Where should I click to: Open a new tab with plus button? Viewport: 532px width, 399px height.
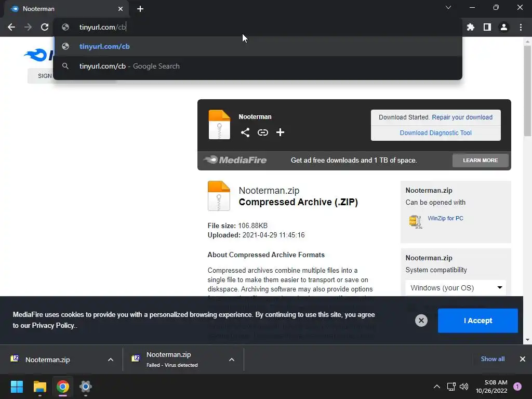(140, 9)
